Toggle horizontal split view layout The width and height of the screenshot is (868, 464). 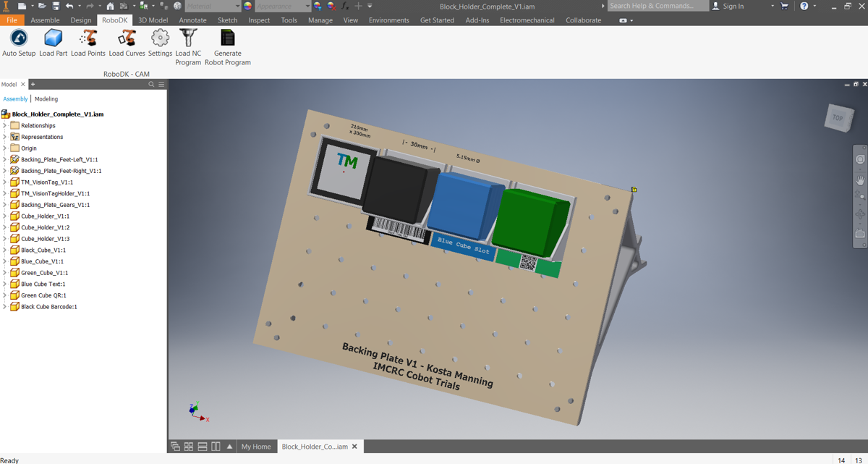point(203,447)
